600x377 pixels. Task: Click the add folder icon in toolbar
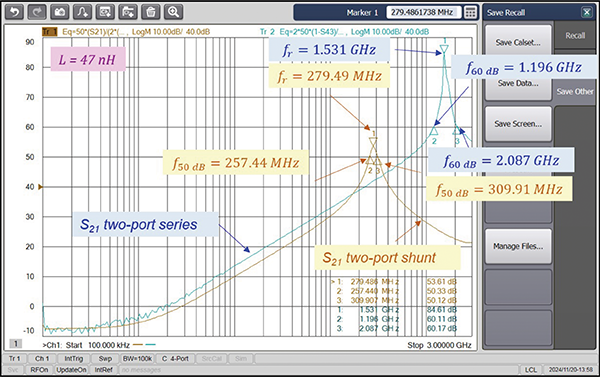pos(128,12)
